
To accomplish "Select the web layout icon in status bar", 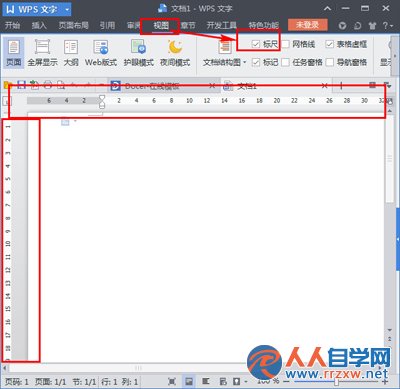I will pos(223,381).
